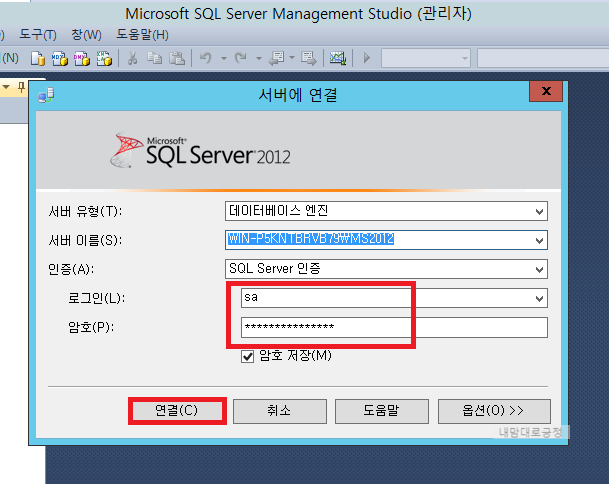Open Object Explorer window position arrow

[x=6, y=87]
